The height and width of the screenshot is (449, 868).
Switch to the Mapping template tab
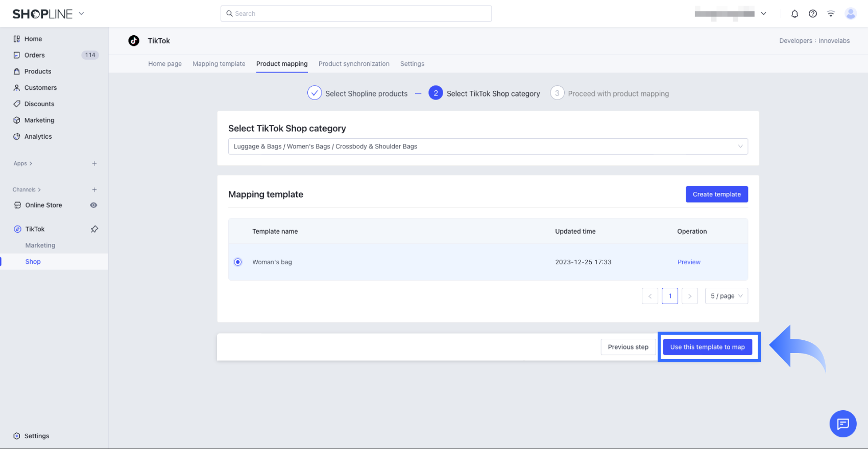(219, 64)
